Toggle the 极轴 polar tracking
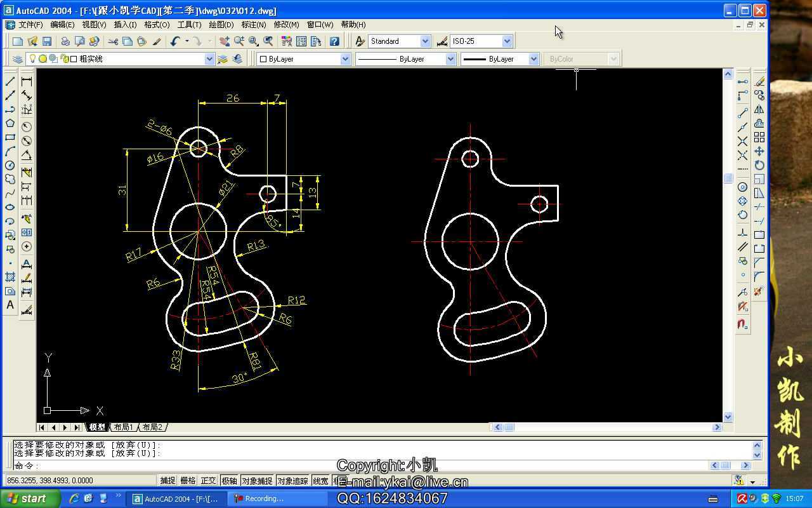The width and height of the screenshot is (812, 508). pos(229,481)
